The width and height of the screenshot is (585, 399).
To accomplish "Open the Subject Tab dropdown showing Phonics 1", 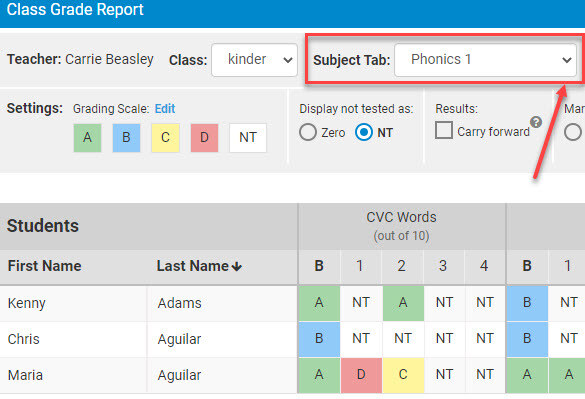I will coord(485,60).
